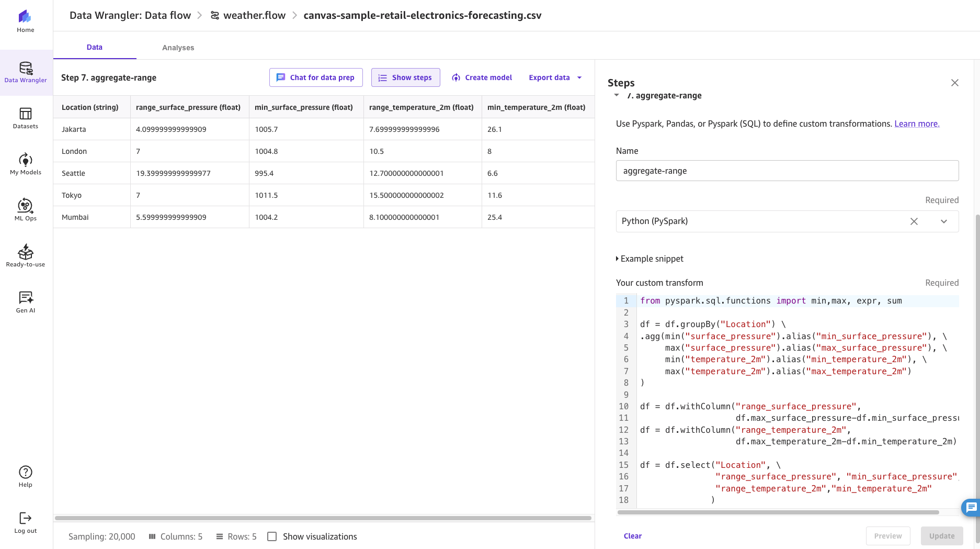The image size is (980, 549).
Task: Open Ready-to-use models icon
Action: coord(25,256)
